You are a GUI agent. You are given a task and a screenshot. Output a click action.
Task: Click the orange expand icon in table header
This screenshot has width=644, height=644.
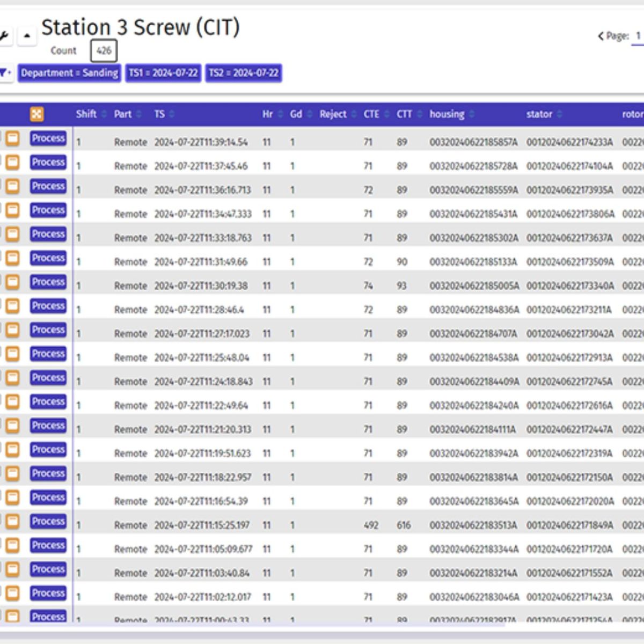(36, 114)
